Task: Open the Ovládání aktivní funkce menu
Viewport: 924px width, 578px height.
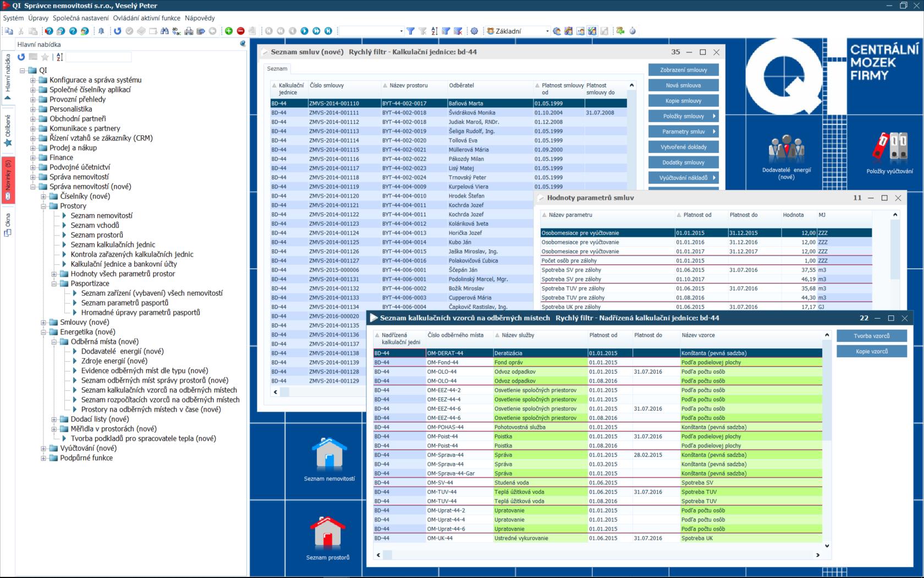Action: click(x=147, y=18)
